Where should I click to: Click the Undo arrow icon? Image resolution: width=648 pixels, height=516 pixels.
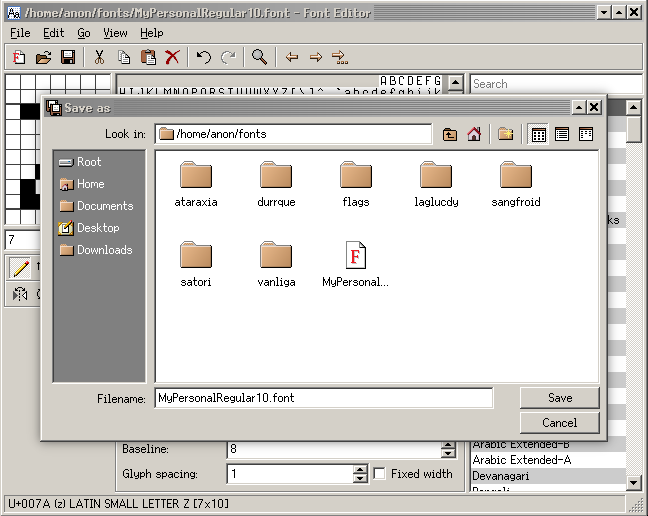coord(204,58)
